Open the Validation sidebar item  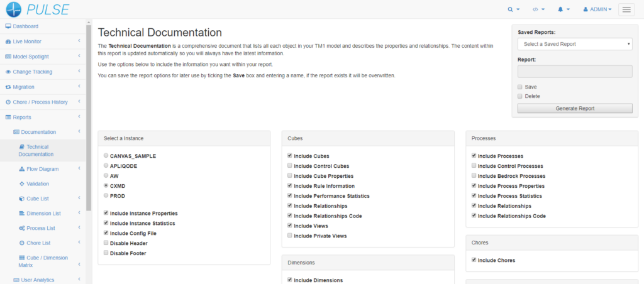tap(37, 184)
